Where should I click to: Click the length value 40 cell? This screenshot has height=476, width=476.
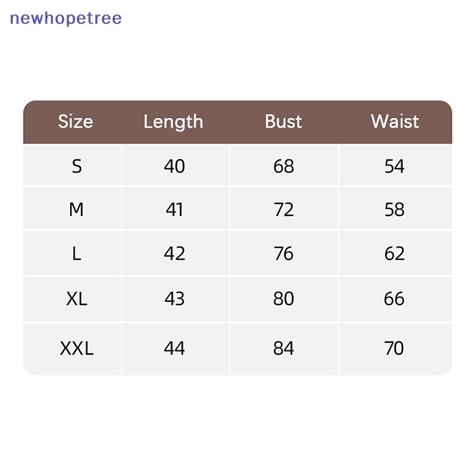pos(174,166)
